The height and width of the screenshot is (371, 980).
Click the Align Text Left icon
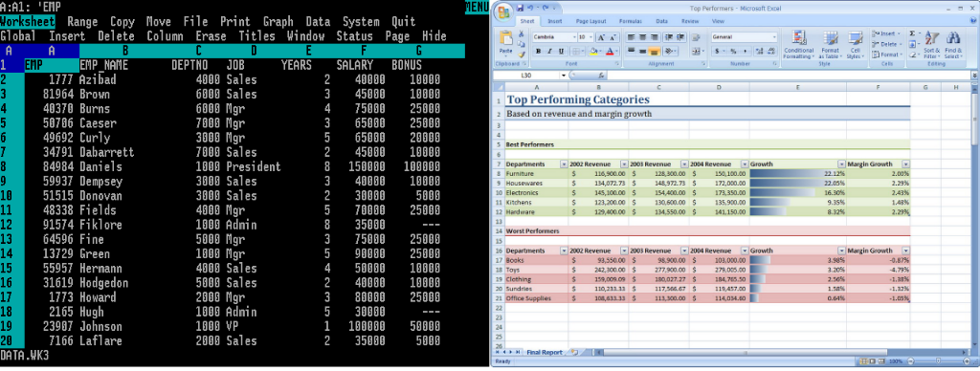click(631, 37)
